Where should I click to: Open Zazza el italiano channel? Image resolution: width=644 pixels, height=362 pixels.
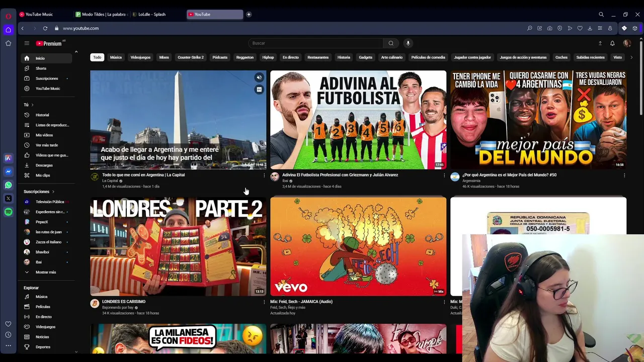click(x=47, y=242)
